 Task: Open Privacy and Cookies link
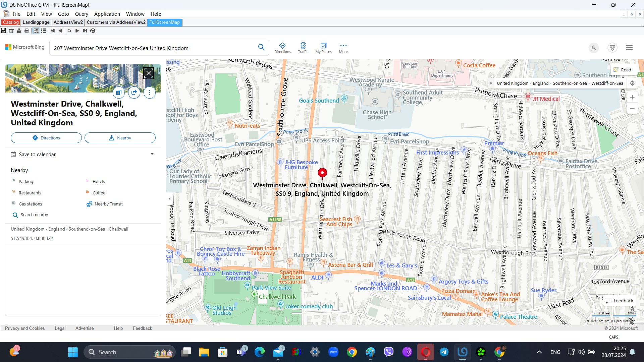[x=25, y=328]
